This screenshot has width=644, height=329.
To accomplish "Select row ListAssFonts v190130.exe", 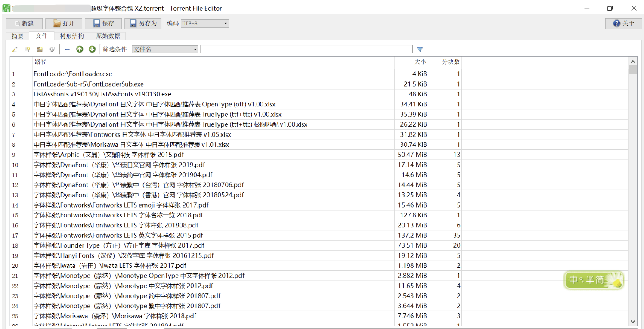I will (319, 94).
